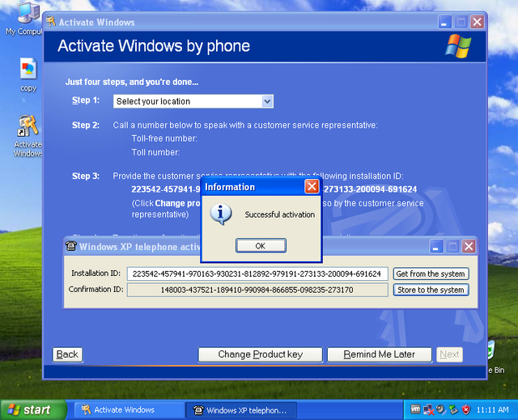Go Back in the activation wizard
The image size is (518, 420).
[67, 354]
